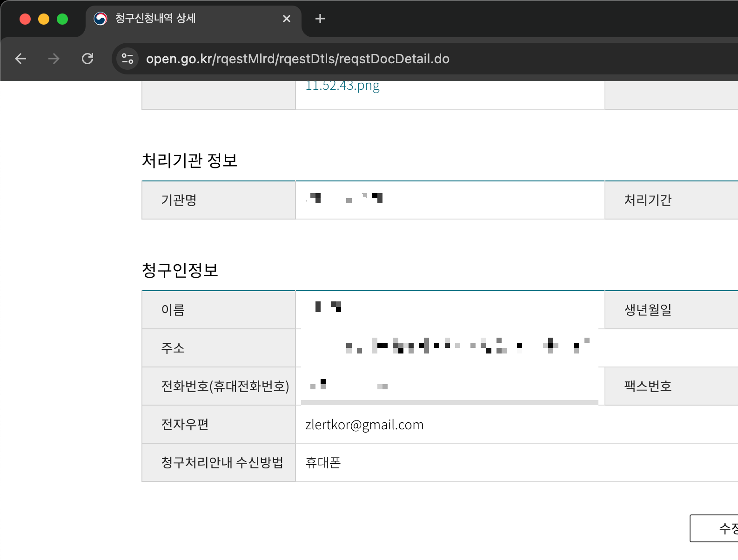The image size is (738, 560).
Task: Click the 수정 button at bottom right
Action: pos(714,528)
